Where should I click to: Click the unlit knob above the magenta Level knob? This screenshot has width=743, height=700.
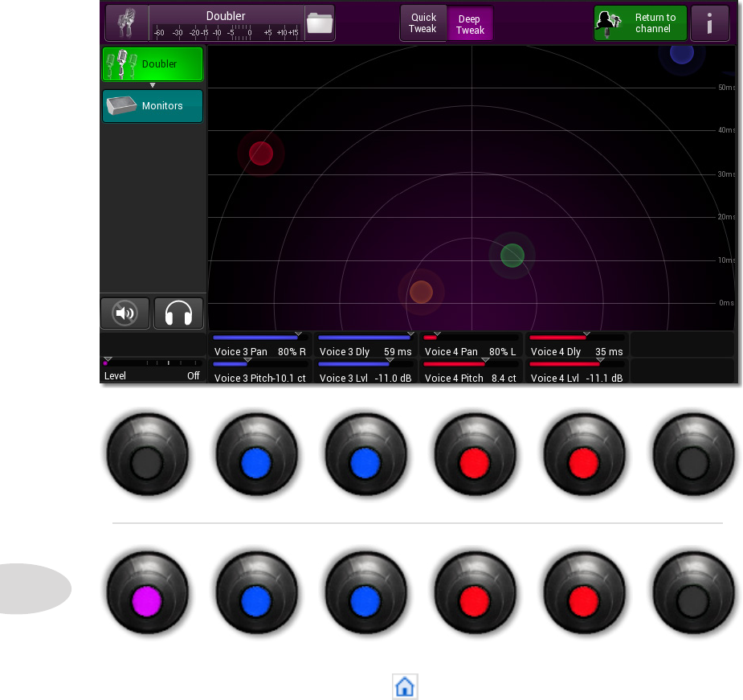point(147,455)
